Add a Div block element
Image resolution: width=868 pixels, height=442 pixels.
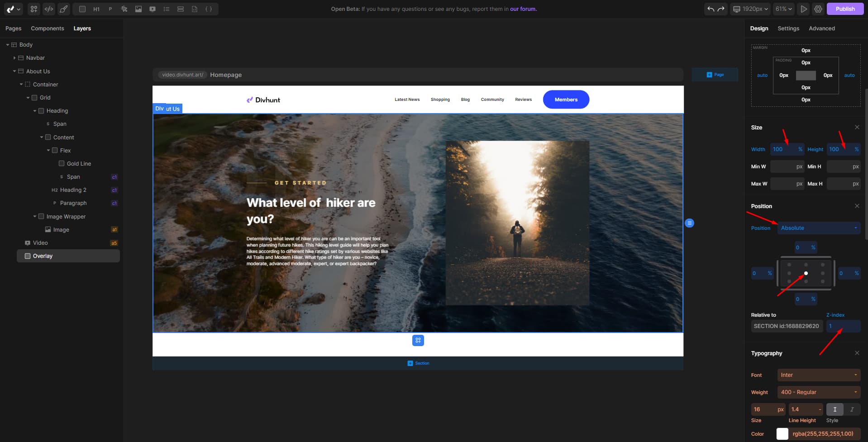82,9
